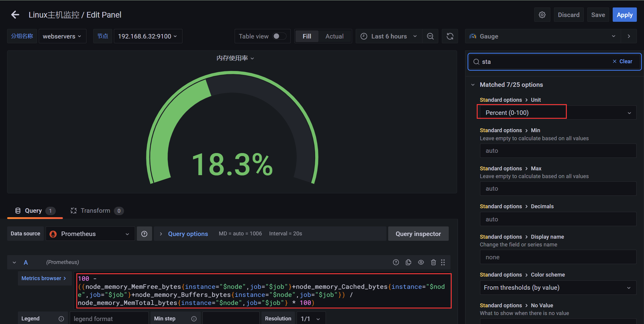Viewport: 644px width, 324px height.
Task: Click the 分组名称 variable label
Action: point(22,36)
